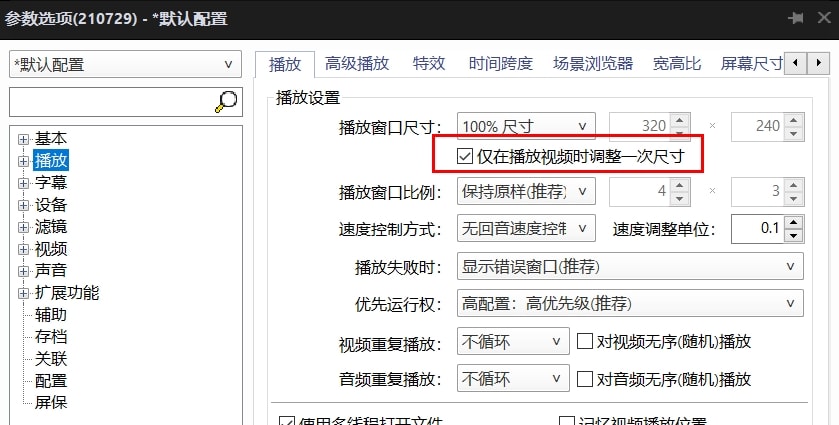Image resolution: width=839 pixels, height=425 pixels.
Task: Switch to the 时间跨度 tab
Action: click(x=501, y=64)
